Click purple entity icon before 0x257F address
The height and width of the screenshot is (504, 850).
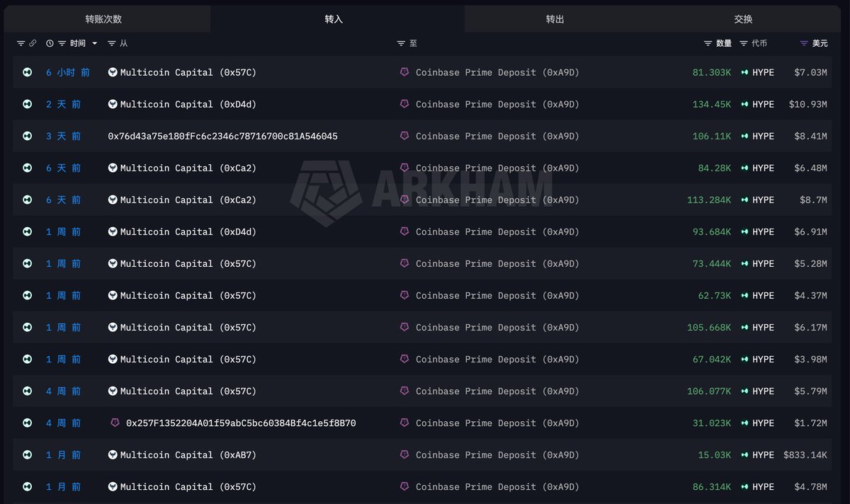[115, 423]
